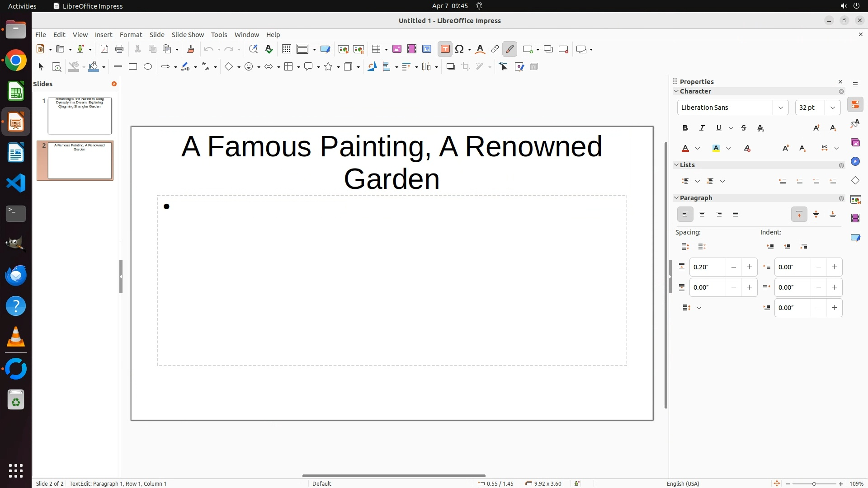Open the font size dropdown
This screenshot has width=868, height=488.
click(x=832, y=108)
